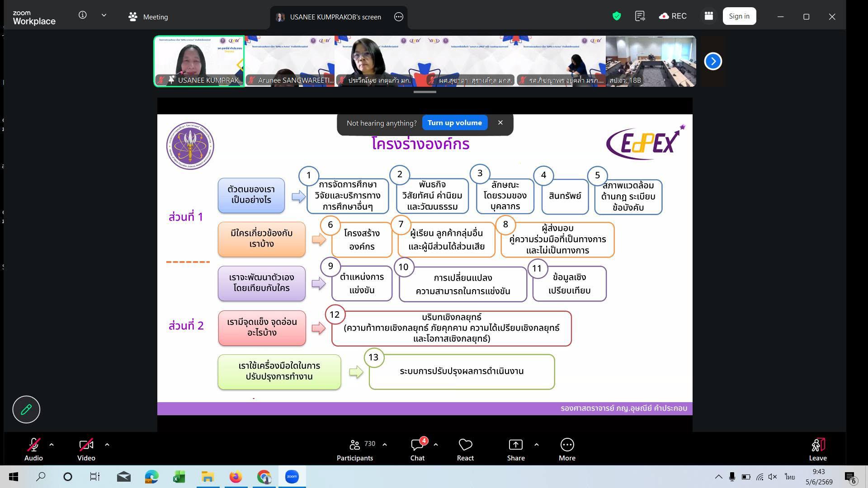
Task: Expand share options arrow
Action: pyautogui.click(x=537, y=445)
